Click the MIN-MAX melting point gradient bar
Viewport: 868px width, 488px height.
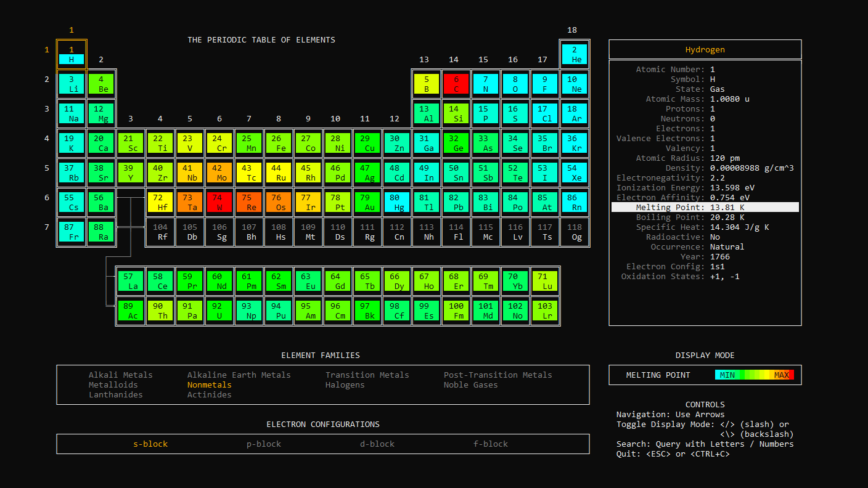755,374
